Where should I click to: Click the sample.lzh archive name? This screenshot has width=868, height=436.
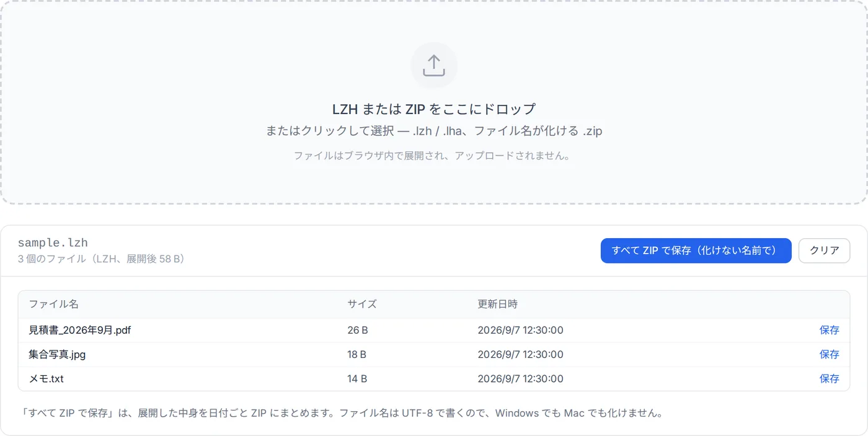point(53,242)
